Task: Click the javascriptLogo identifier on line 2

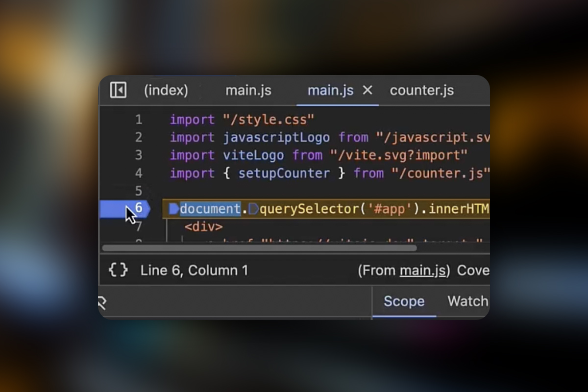Action: pos(276,137)
